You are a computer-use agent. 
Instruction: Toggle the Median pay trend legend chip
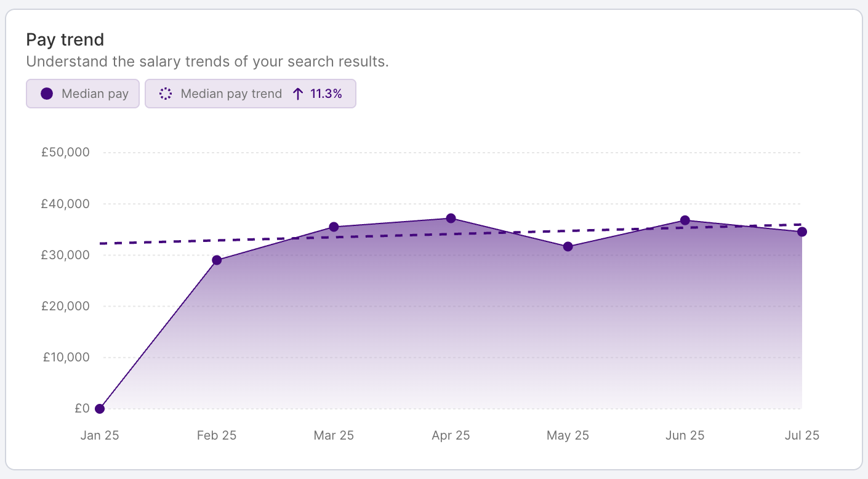click(x=251, y=94)
